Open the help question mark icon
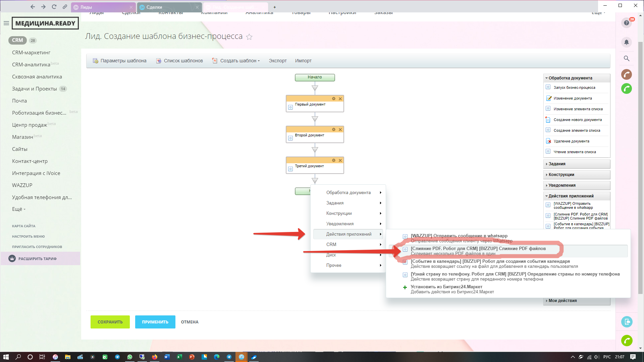The image size is (644, 362). pyautogui.click(x=626, y=23)
